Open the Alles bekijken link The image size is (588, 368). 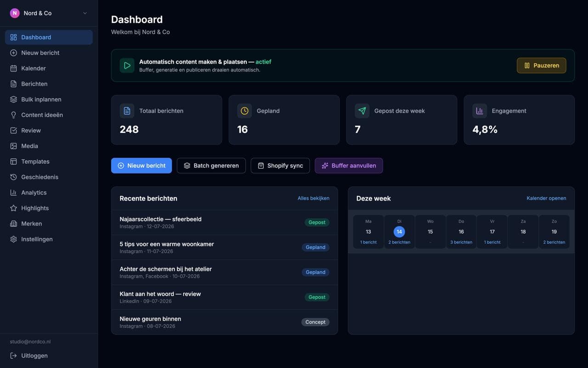(313, 198)
